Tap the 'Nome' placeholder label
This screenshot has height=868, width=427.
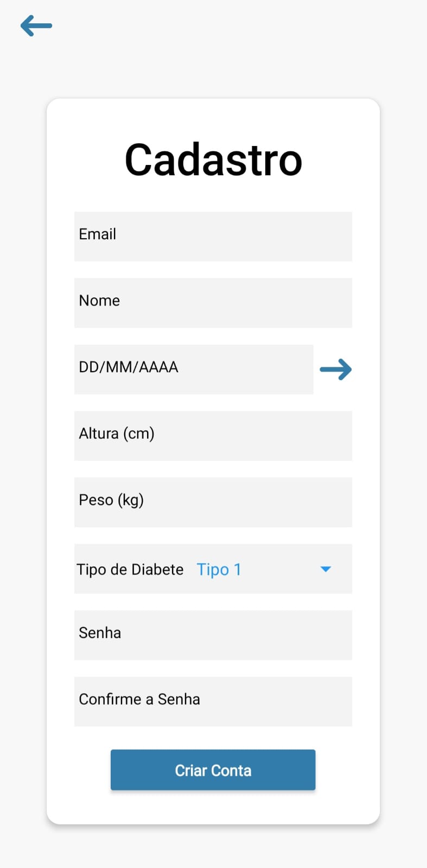pyautogui.click(x=99, y=301)
